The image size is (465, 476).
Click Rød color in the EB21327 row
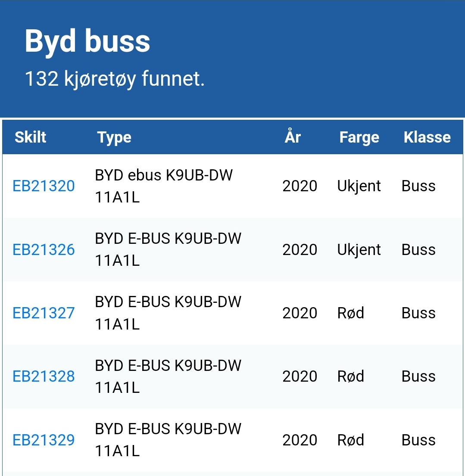tap(350, 313)
